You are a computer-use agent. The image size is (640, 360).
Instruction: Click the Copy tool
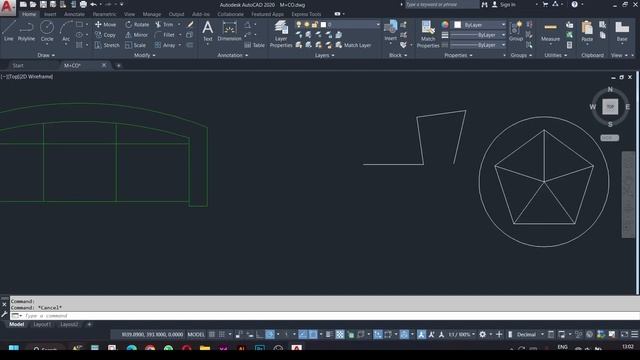coord(105,35)
